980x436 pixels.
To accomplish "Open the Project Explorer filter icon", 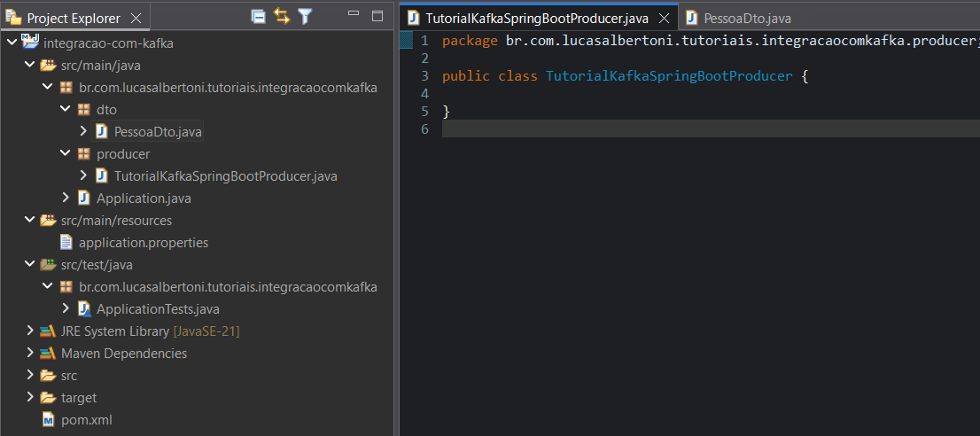I will click(305, 17).
